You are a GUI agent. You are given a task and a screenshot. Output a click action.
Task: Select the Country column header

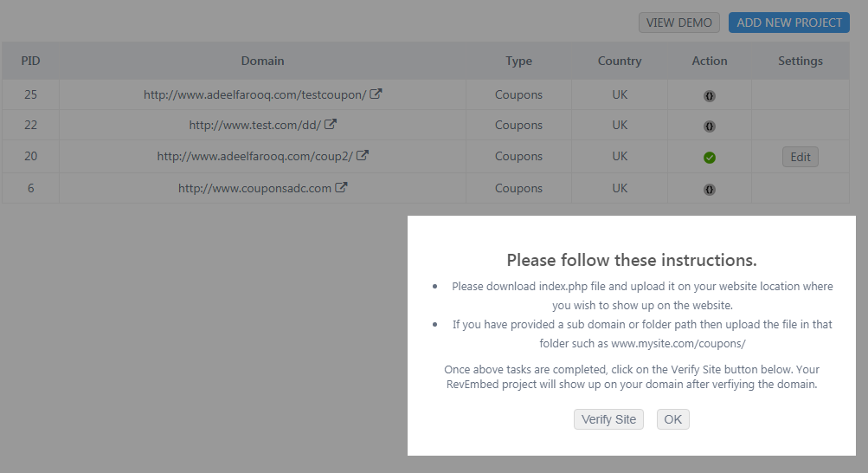point(620,61)
